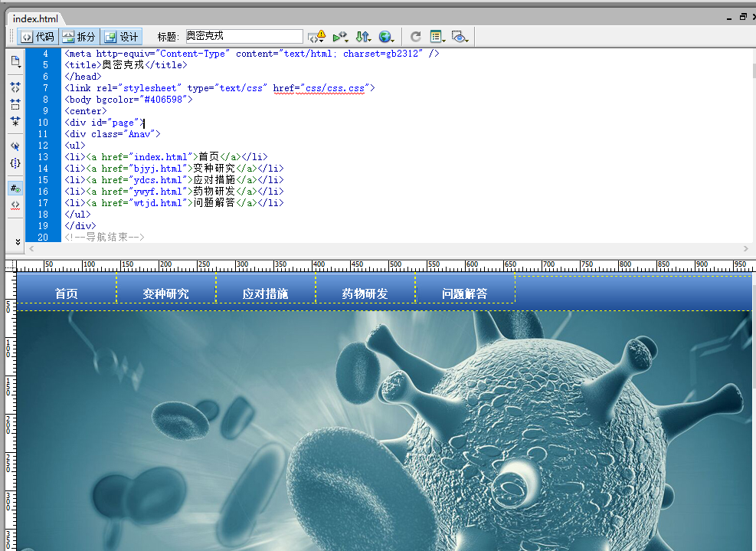Click line number 12 in the code gutter
This screenshot has width=756, height=551.
[x=43, y=146]
